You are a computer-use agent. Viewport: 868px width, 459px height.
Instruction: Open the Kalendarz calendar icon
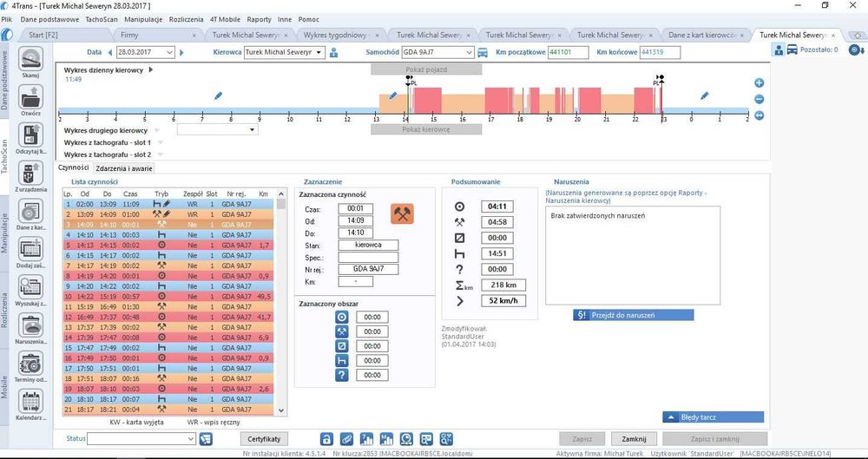click(x=31, y=401)
